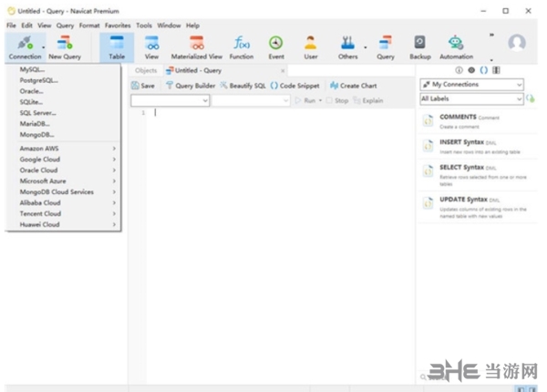Save the query
Viewport: 547px width, 392px height.
(x=143, y=86)
